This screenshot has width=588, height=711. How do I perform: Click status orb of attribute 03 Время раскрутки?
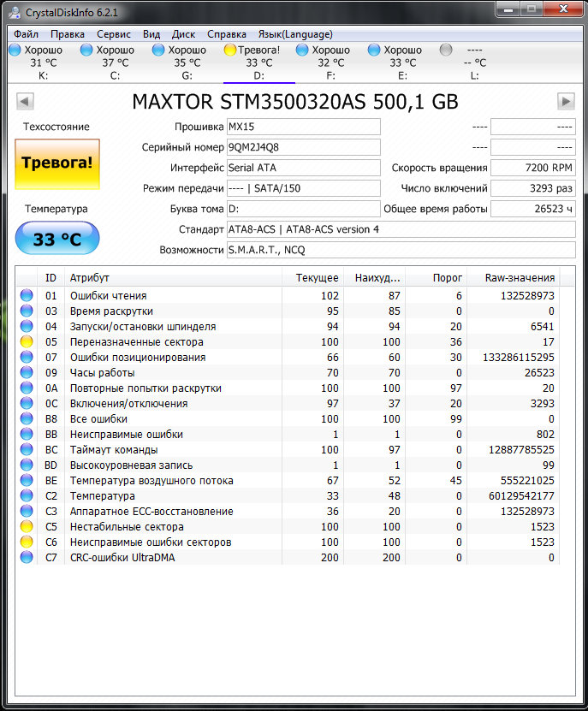coord(27,311)
